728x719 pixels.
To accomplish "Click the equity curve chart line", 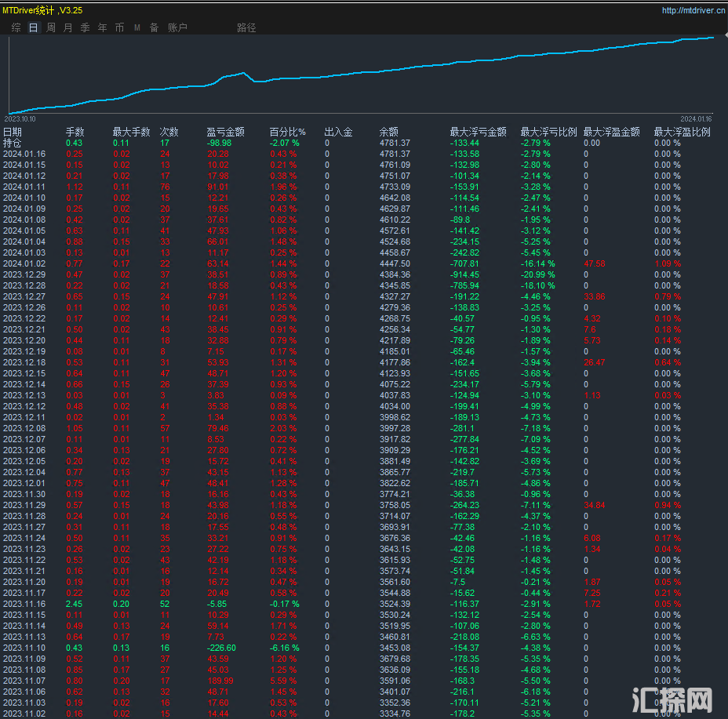I will point(392,69).
